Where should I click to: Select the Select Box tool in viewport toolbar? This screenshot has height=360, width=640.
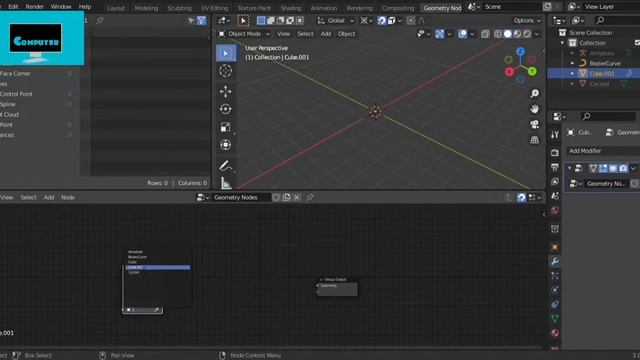[x=226, y=53]
